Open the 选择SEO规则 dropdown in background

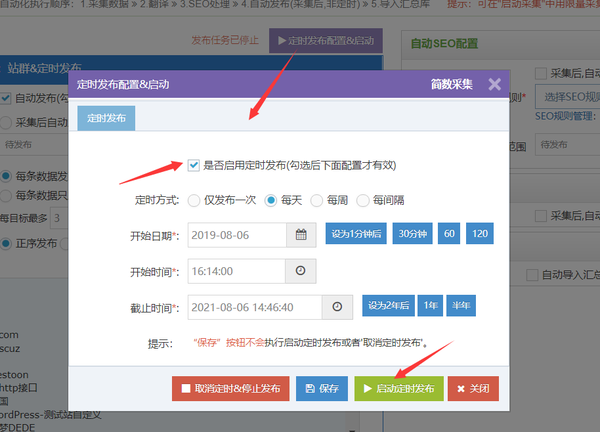tap(567, 97)
